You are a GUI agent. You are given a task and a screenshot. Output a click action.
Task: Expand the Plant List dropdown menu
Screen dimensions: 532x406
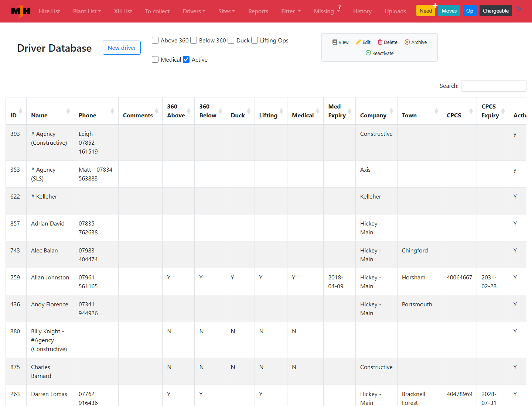point(87,11)
